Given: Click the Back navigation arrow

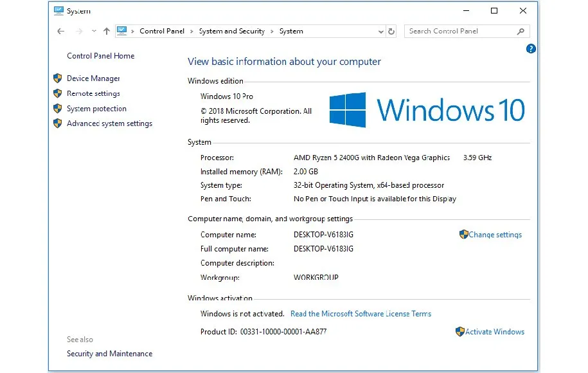Looking at the screenshot, I should pos(60,31).
